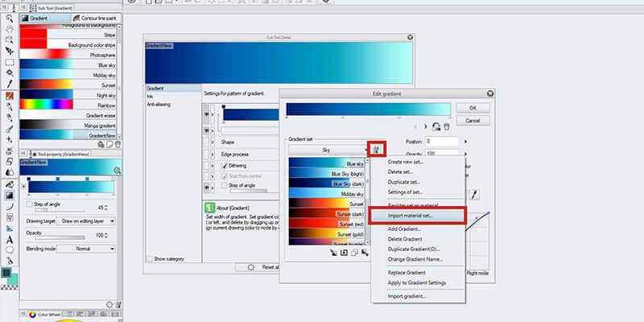The image size is (644, 322).
Task: Click Reset all button in Sub Tool Detail
Action: pyautogui.click(x=258, y=267)
